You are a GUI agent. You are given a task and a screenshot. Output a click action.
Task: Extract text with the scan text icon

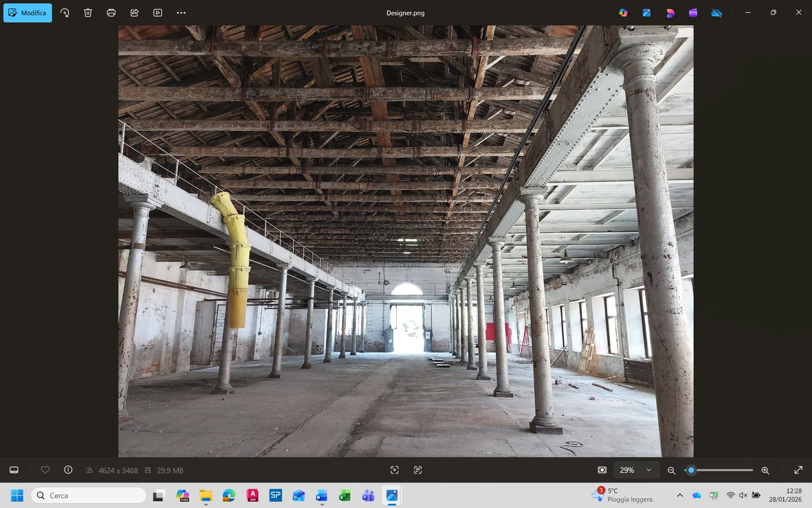pos(418,470)
